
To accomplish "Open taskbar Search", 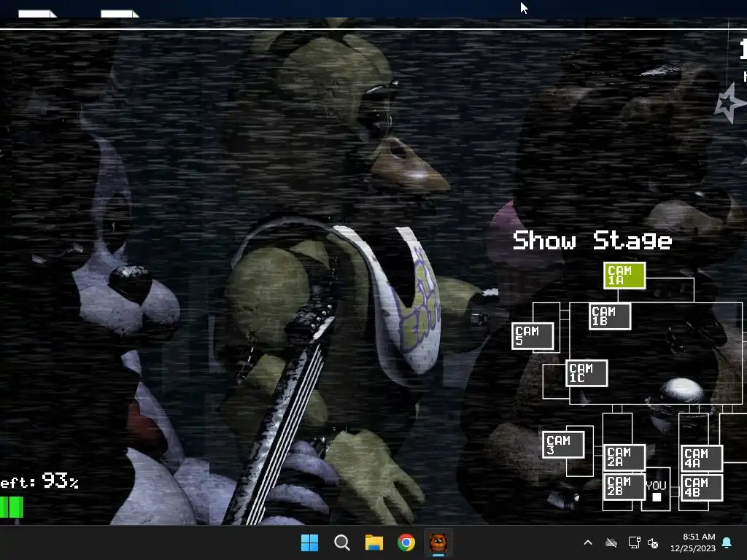I will click(x=341, y=542).
